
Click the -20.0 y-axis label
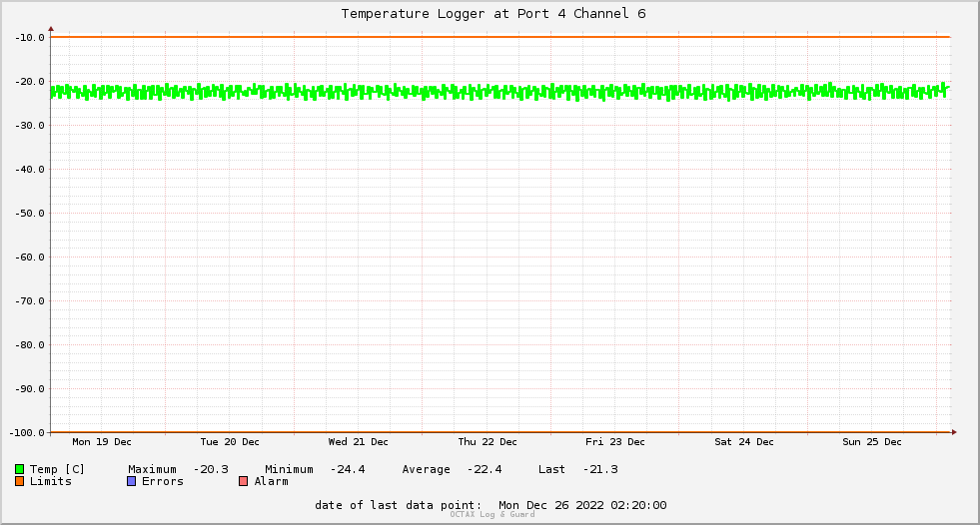[x=30, y=82]
